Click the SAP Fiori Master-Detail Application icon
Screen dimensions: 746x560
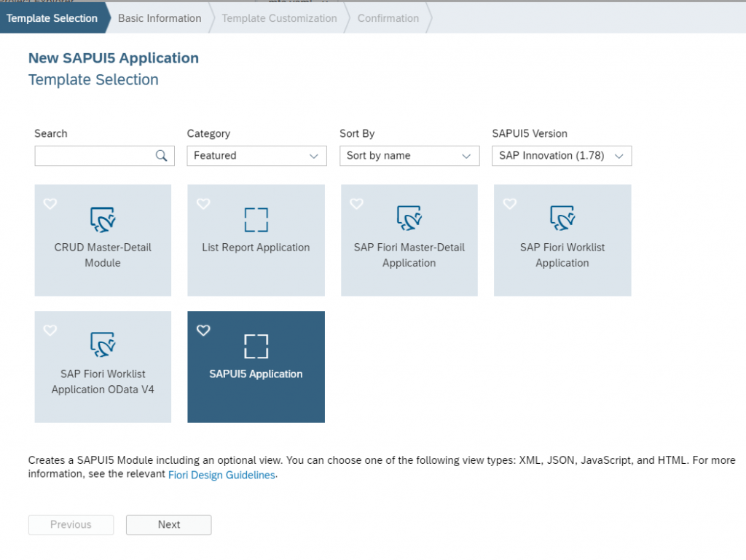coord(409,218)
